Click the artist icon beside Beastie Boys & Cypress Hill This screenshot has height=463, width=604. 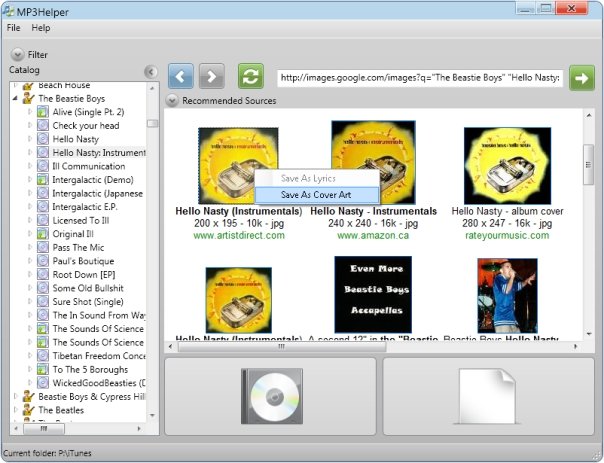[x=29, y=396]
